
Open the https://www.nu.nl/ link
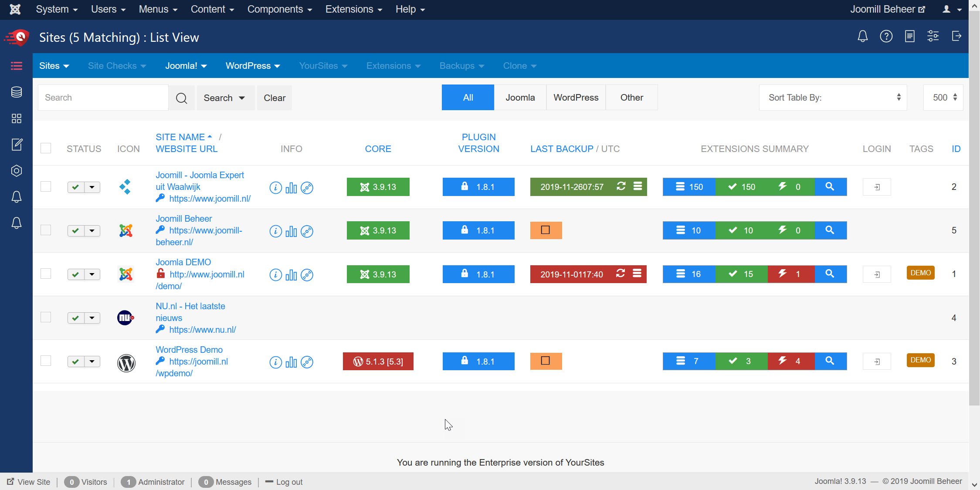tap(203, 330)
